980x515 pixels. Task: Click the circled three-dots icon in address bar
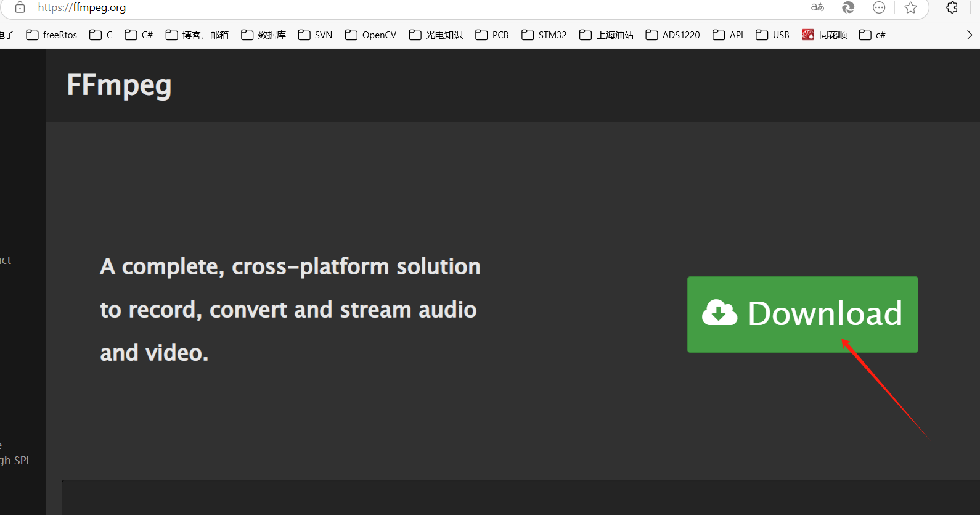pyautogui.click(x=879, y=7)
